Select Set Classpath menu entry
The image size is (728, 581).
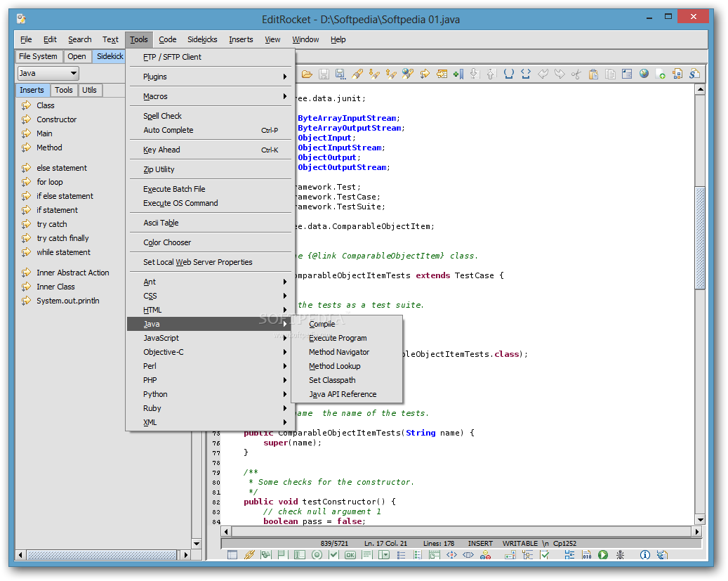(x=347, y=380)
